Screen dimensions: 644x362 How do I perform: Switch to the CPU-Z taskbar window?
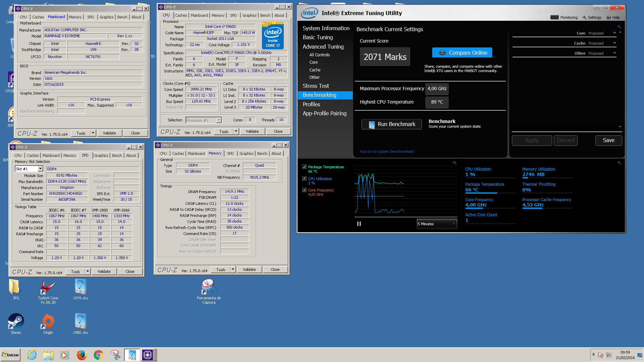(x=148, y=355)
